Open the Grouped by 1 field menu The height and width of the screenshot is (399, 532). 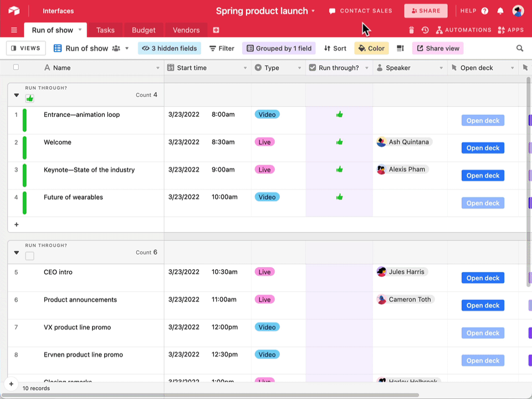point(279,48)
